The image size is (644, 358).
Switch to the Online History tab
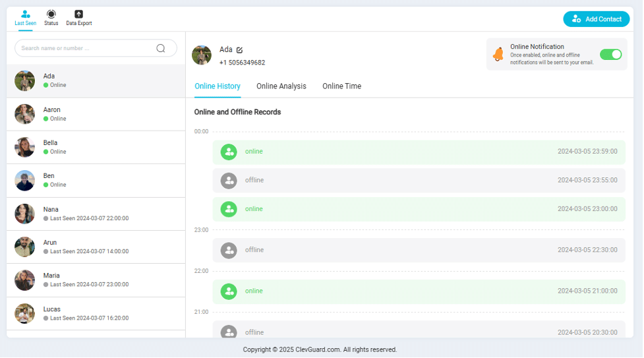pos(218,86)
